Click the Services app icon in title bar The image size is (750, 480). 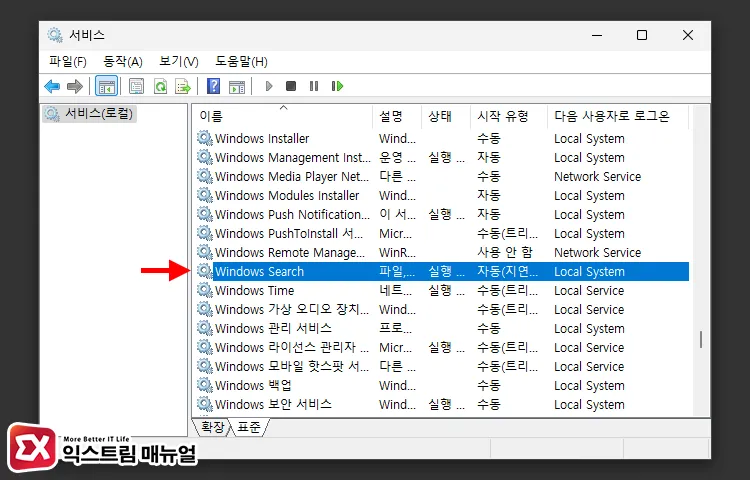(55, 35)
